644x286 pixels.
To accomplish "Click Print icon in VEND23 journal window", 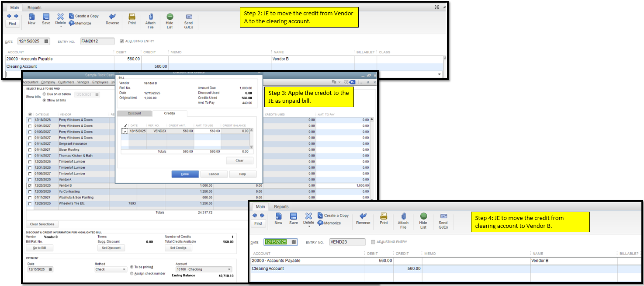I will pyautogui.click(x=384, y=216).
